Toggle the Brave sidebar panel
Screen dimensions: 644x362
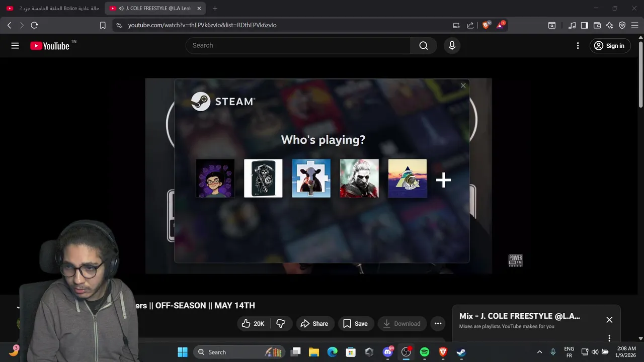pos(584,25)
